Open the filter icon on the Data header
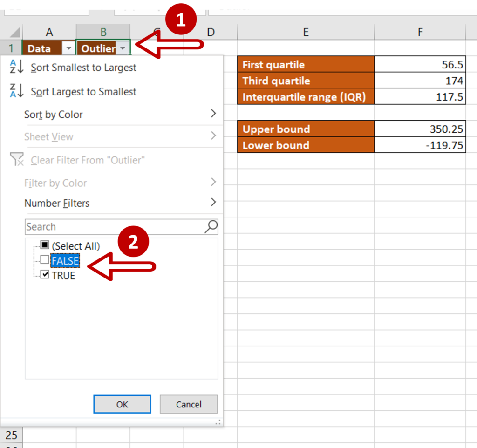This screenshot has width=477, height=448. pos(68,48)
